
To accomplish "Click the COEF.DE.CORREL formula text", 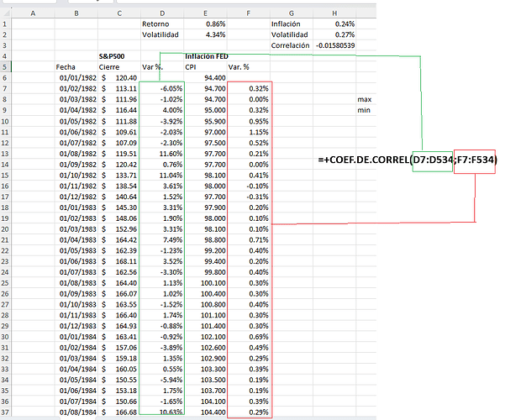I will [x=408, y=159].
